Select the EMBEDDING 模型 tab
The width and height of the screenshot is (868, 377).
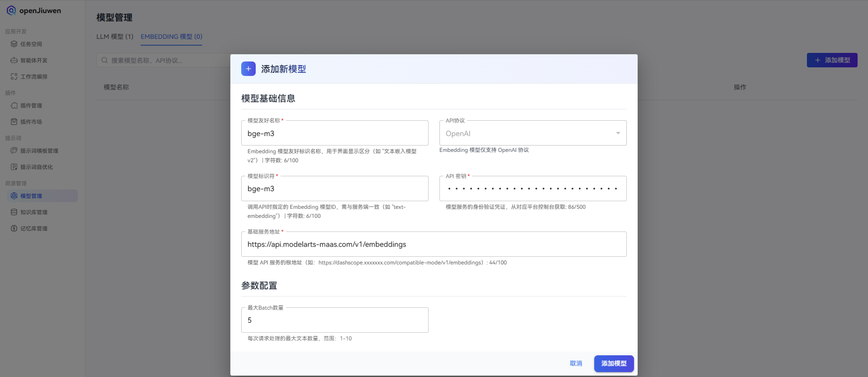click(x=171, y=36)
